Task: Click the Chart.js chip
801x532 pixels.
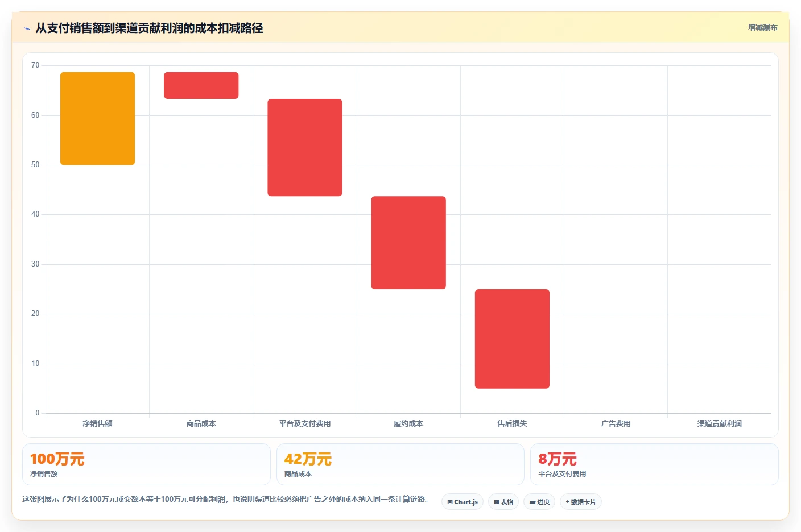Action: [463, 502]
